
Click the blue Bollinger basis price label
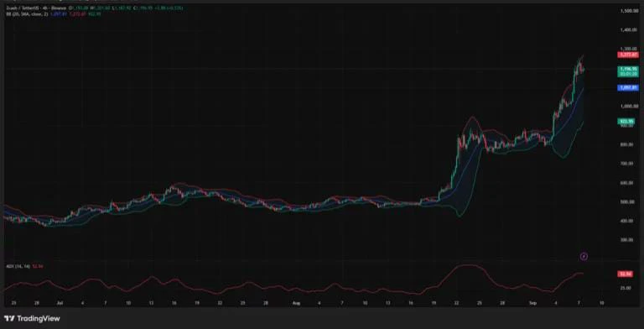point(628,87)
